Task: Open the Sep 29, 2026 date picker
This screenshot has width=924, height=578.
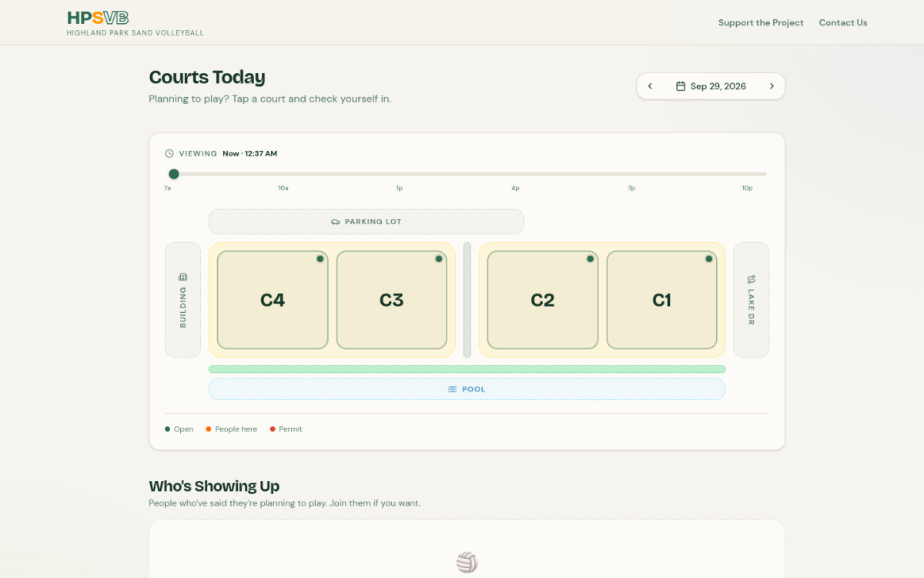Action: [711, 86]
